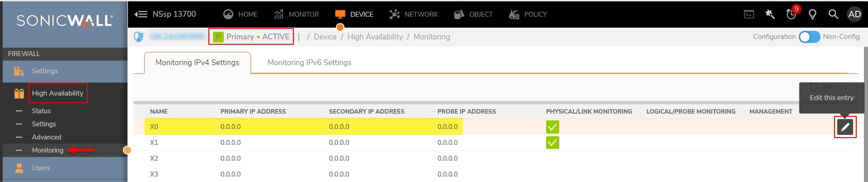Open the search magnifier icon

coord(833,14)
